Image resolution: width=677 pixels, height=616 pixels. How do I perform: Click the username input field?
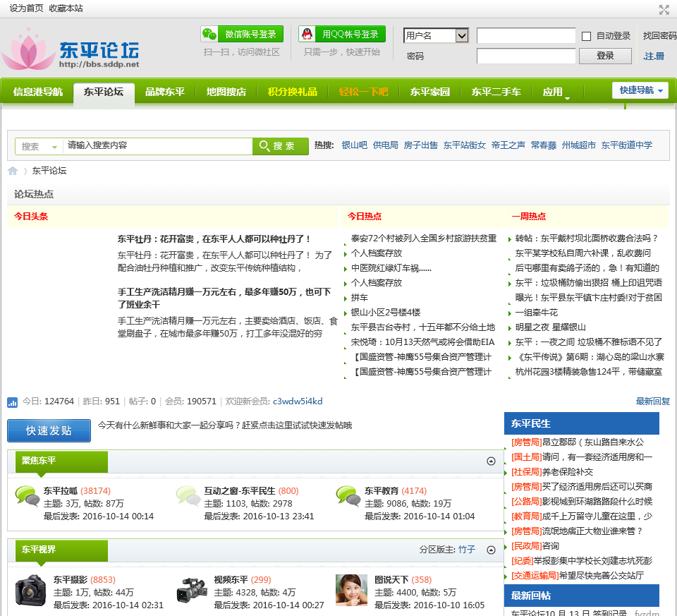pos(526,36)
